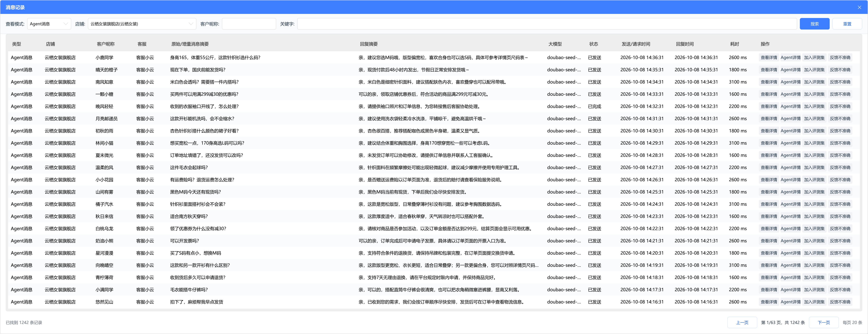Screen dimensions: 868x334
Task: Click 反馈不准确 in 山间有雾 row
Action: [x=840, y=192]
